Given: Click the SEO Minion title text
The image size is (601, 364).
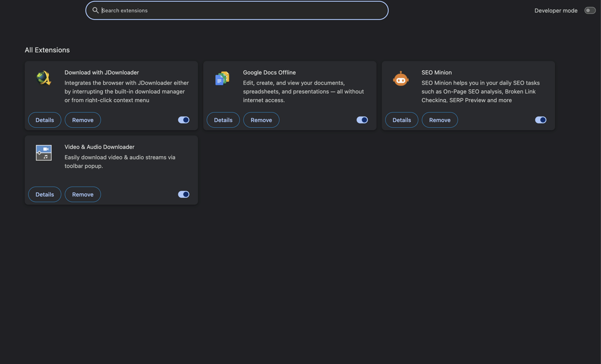Looking at the screenshot, I should pyautogui.click(x=436, y=73).
